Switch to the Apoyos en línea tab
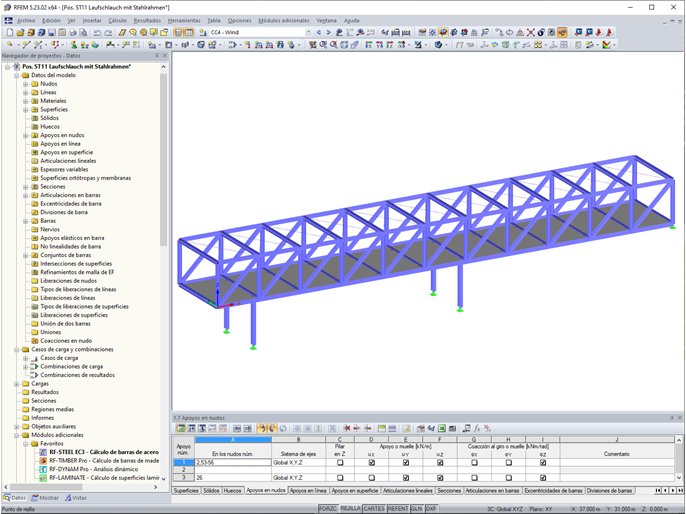This screenshot has width=686, height=514. 308,490
